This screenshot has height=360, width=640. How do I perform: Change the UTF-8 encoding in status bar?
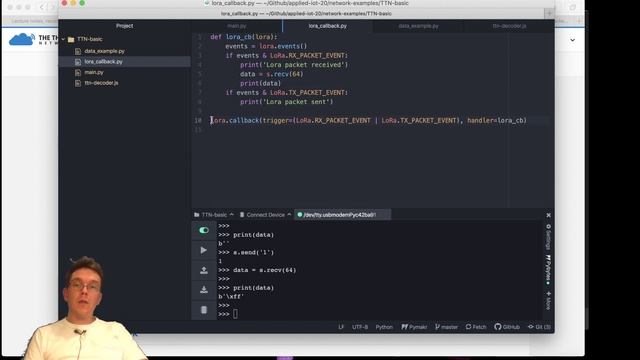[x=360, y=327]
